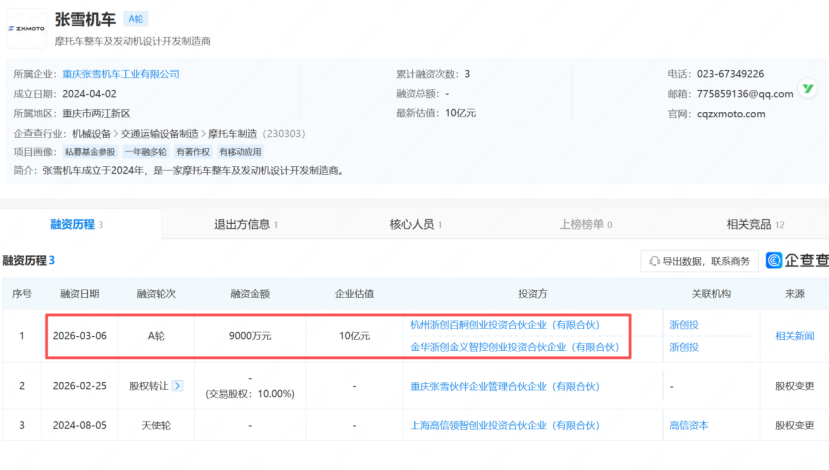This screenshot has height=470, width=829.
Task: Expand the 股权转让 details arrow
Action: coord(178,385)
